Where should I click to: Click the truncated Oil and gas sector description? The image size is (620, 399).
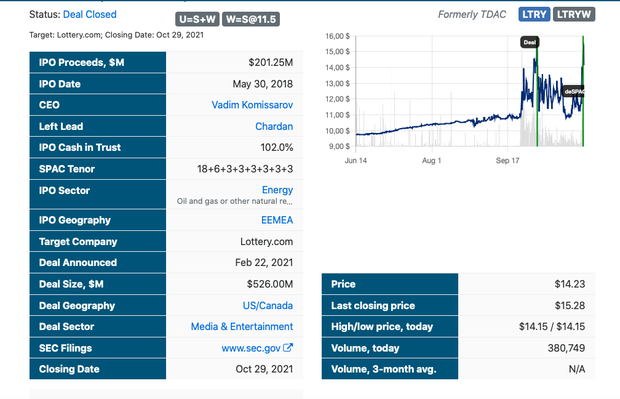tap(235, 201)
